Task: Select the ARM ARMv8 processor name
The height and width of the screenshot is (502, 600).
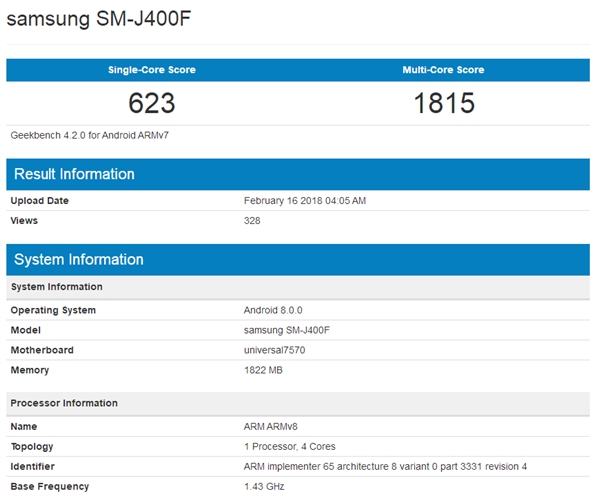Action: tap(271, 426)
